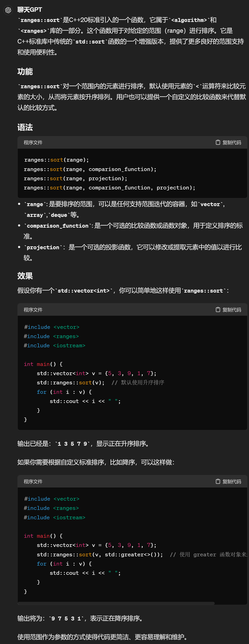Click the comment 默认使用升序排序
The height and width of the screenshot is (644, 249).
pos(138,383)
